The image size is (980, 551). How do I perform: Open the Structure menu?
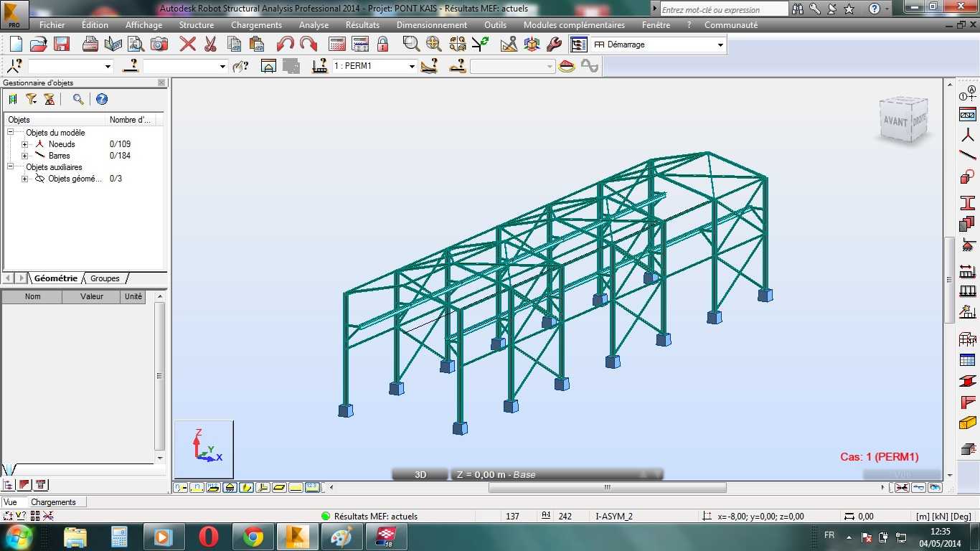pyautogui.click(x=197, y=25)
